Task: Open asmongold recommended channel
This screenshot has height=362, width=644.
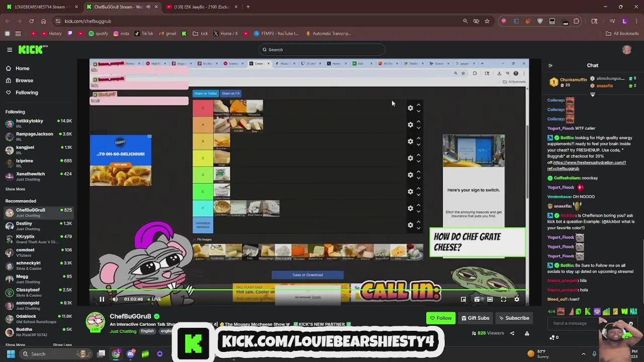Action: click(38, 305)
